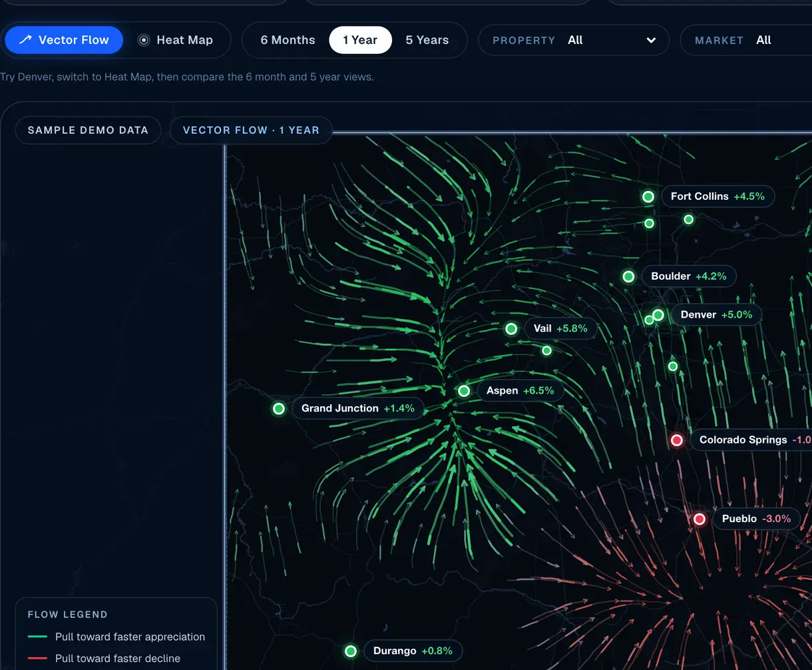Select the 6 Months timeframe

[288, 40]
